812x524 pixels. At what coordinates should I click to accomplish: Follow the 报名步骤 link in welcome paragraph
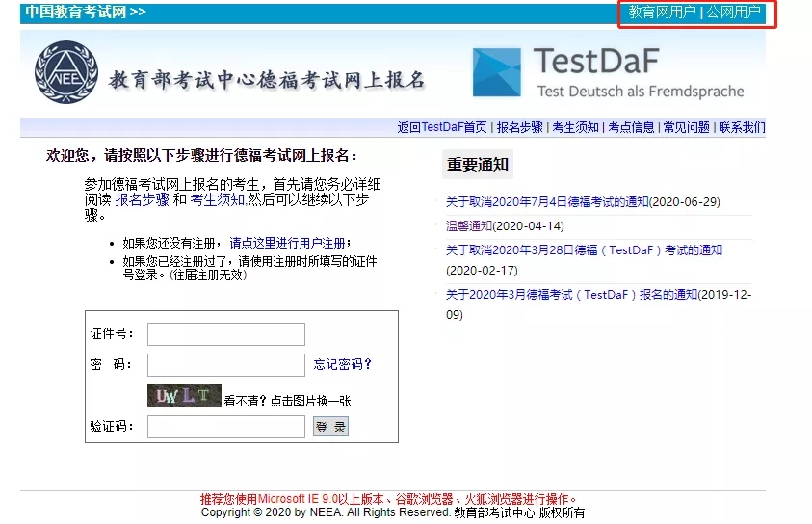coord(142,199)
